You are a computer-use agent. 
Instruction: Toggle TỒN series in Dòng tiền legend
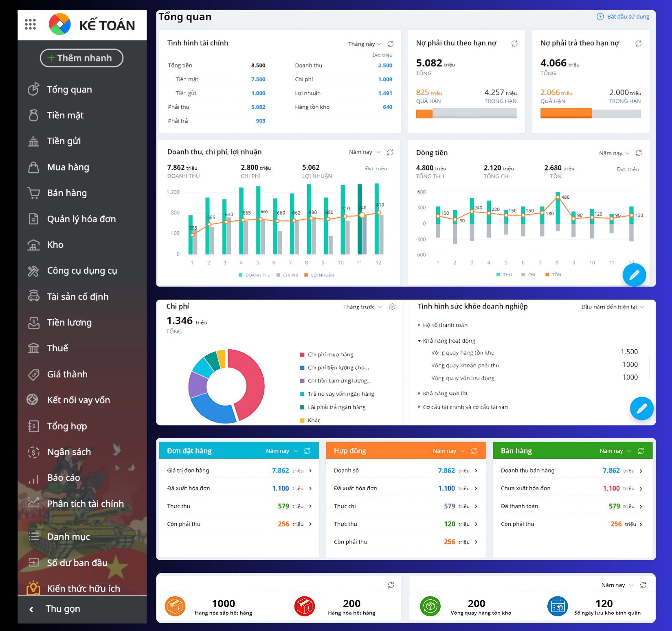[x=553, y=275]
